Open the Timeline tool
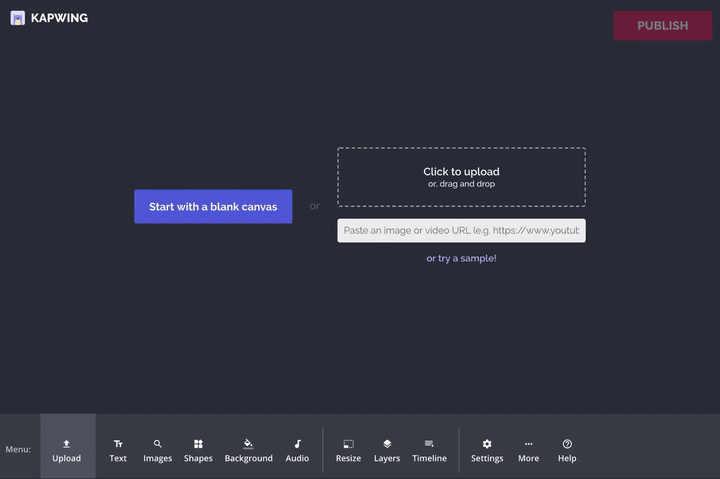This screenshot has width=720, height=479. (429, 450)
